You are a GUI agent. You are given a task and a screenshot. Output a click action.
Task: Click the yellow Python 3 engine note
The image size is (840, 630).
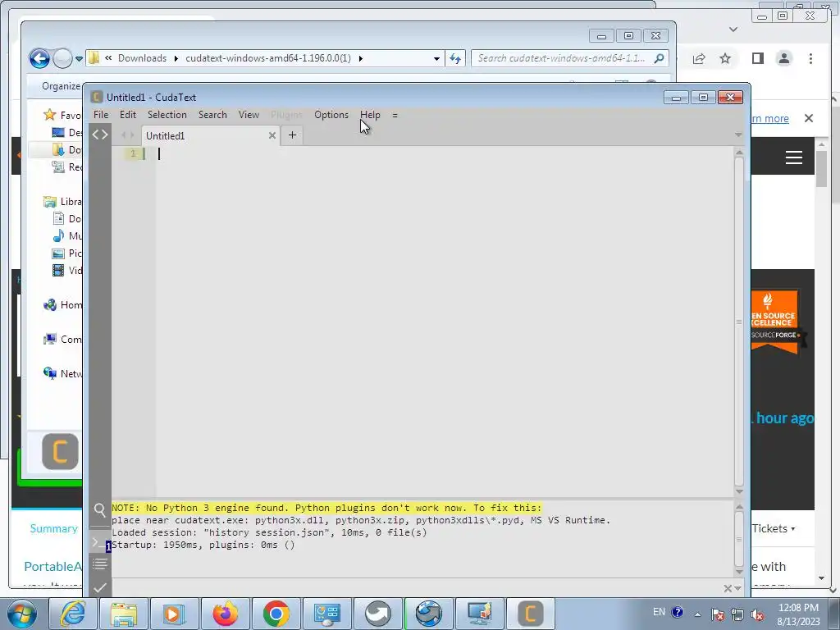(326, 508)
